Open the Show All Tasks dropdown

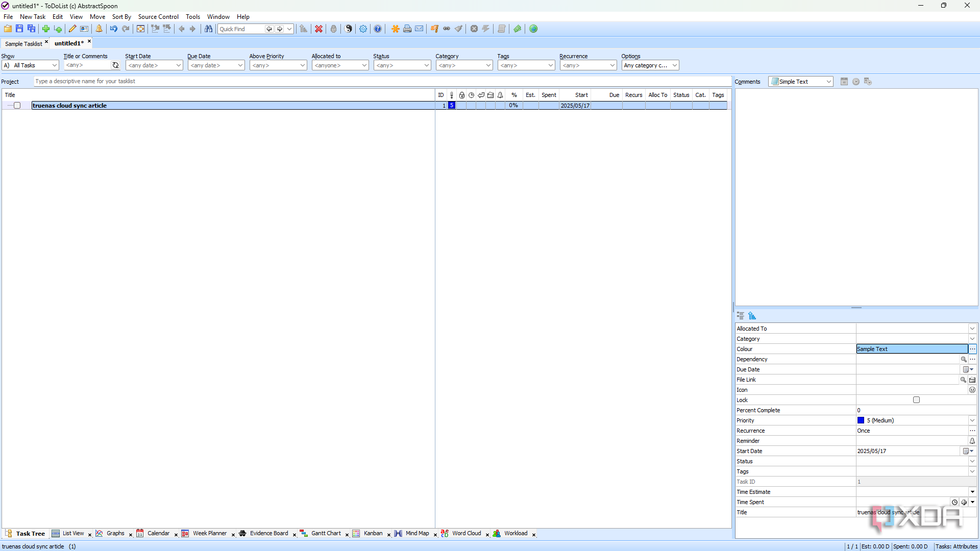click(31, 65)
